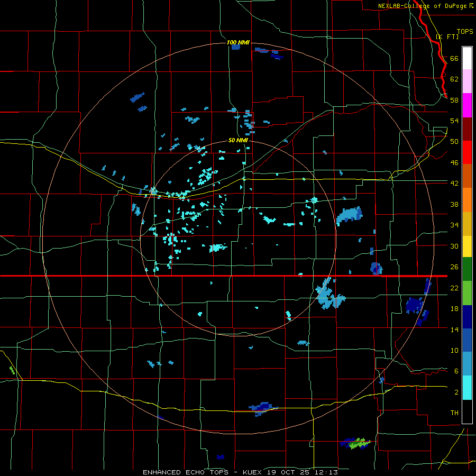Click the '19 OCT 25' date text

click(x=289, y=472)
